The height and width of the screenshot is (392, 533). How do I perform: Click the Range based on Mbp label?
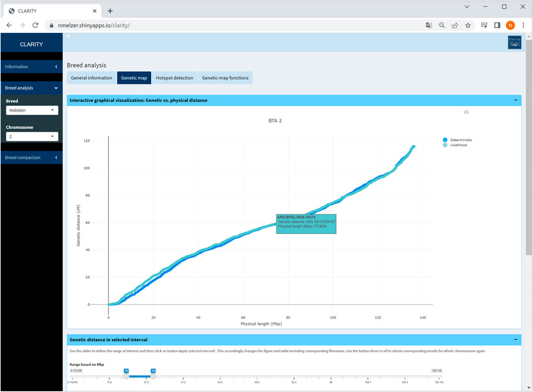point(87,365)
